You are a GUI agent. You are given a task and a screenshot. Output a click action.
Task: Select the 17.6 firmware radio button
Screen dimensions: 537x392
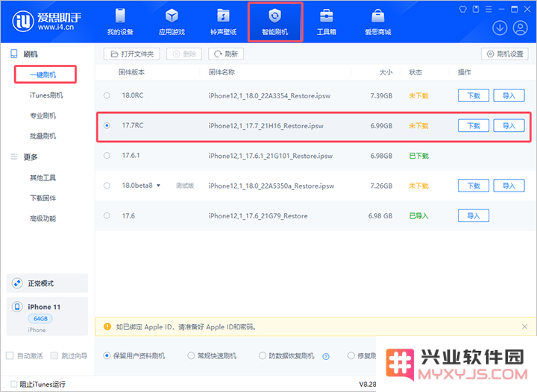[x=107, y=216]
